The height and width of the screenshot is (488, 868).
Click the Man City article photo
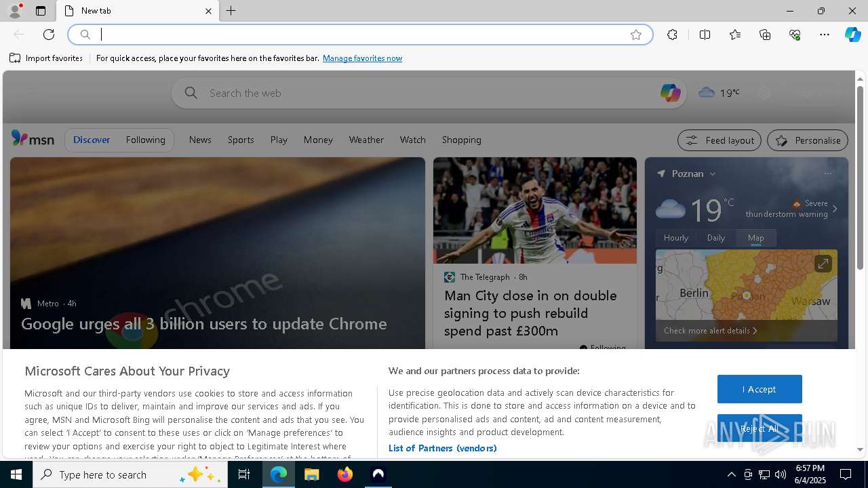(535, 211)
